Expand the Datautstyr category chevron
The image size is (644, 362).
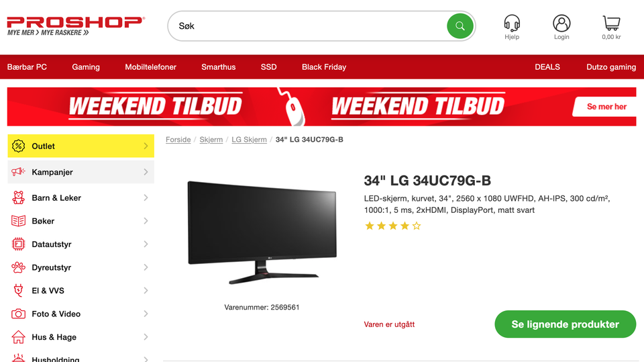tap(146, 244)
